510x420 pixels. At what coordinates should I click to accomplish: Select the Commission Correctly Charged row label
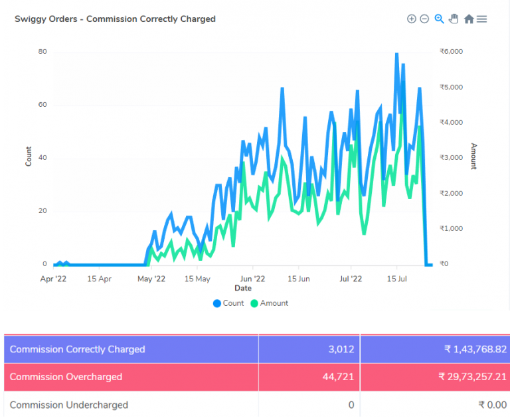click(x=77, y=349)
